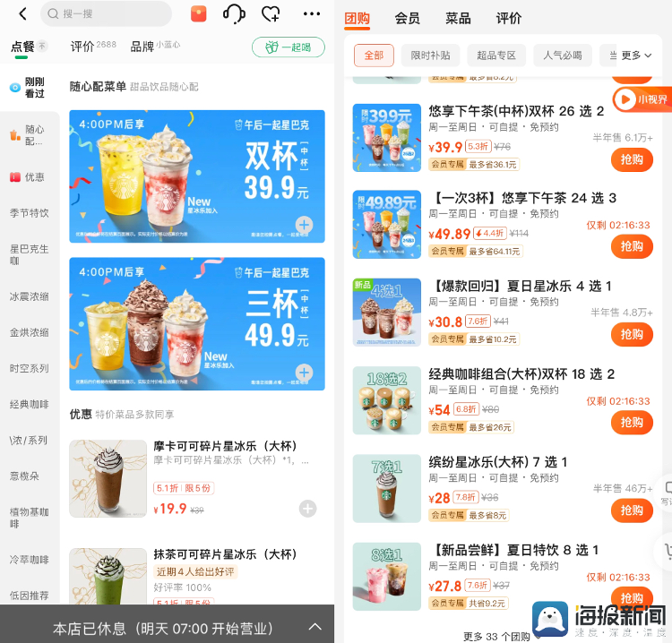Click the search input field
Image resolution: width=672 pixels, height=643 pixels.
tap(107, 13)
